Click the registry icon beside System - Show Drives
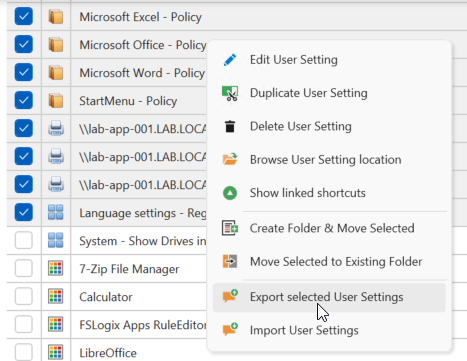The image size is (467, 361). 56,240
